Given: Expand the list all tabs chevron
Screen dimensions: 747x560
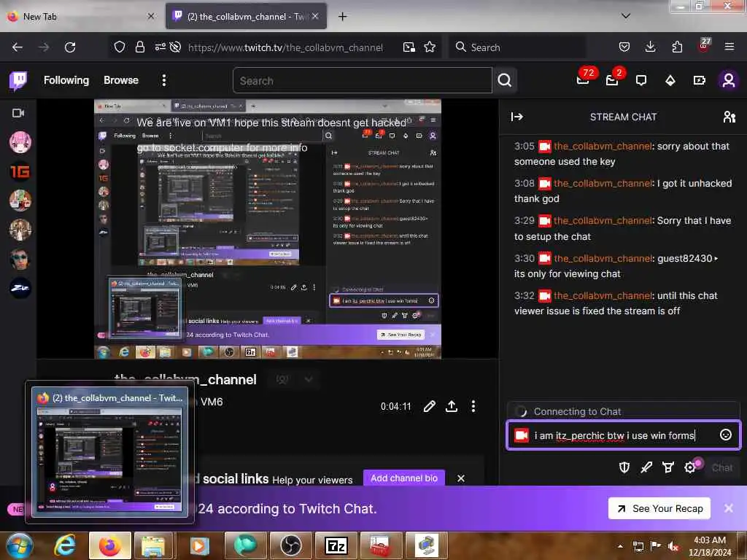Looking at the screenshot, I should [626, 16].
